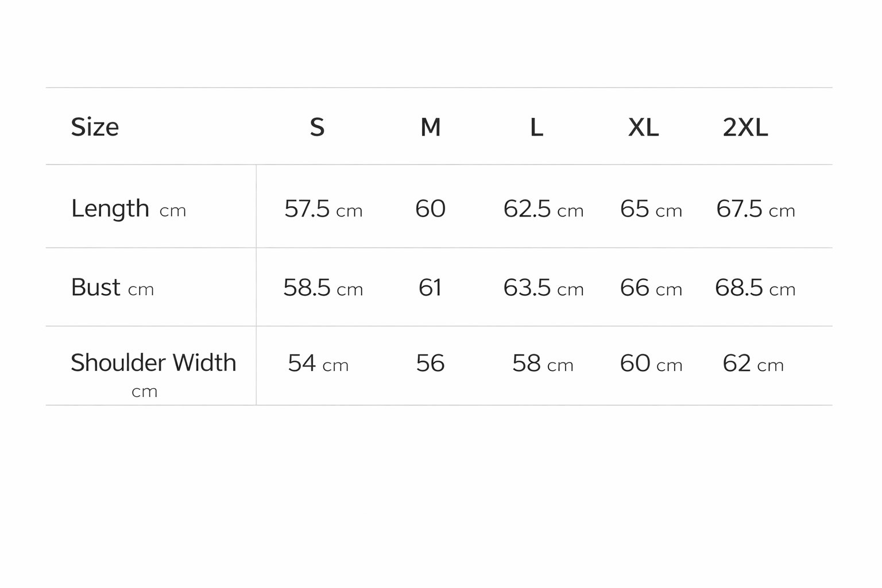
Task: Click the 68.5 cm bust cell
Action: [755, 288]
